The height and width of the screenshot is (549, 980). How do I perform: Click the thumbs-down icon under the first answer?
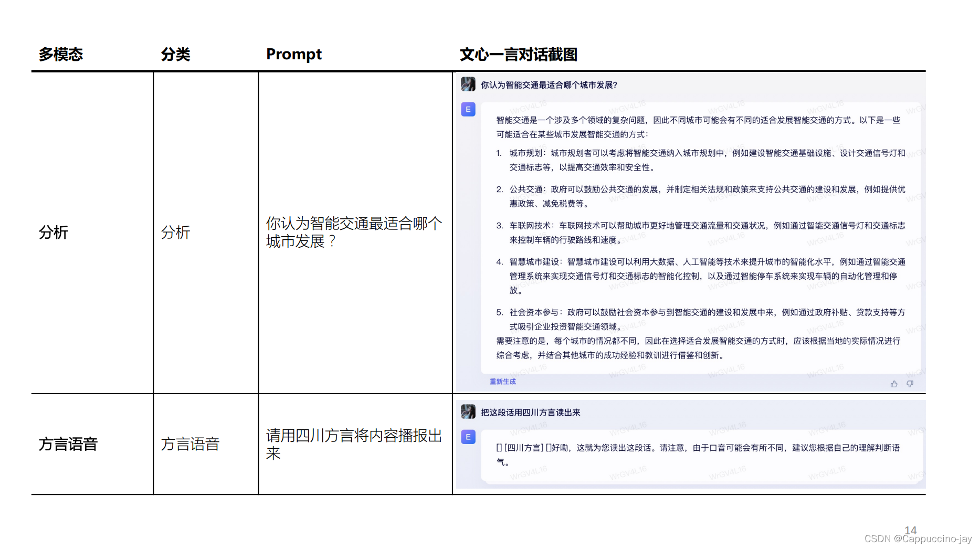tap(910, 384)
